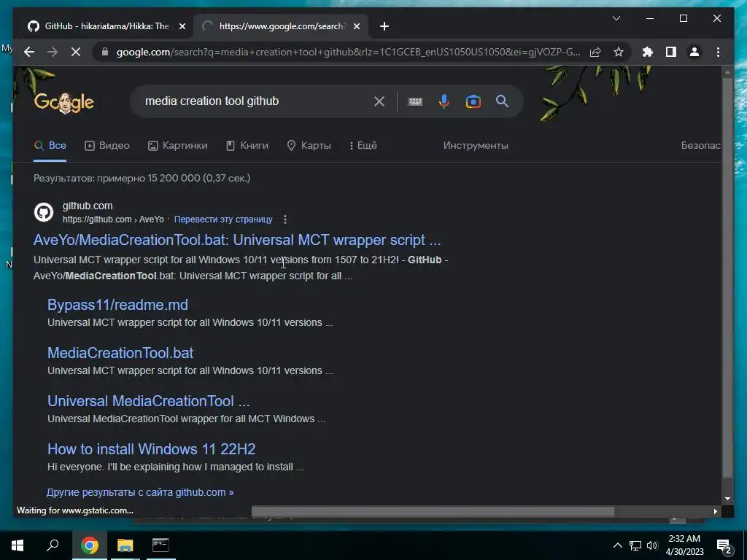The height and width of the screenshot is (560, 747).
Task: Switch to Книги results tab
Action: click(247, 145)
